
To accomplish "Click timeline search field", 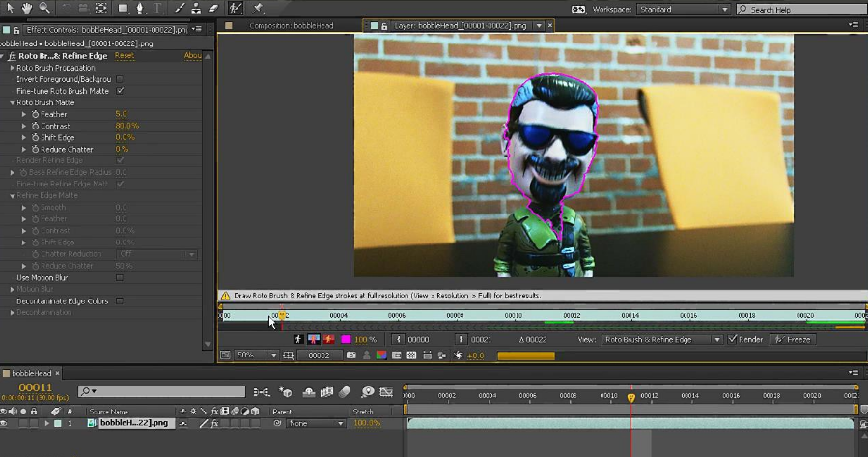I will click(161, 391).
